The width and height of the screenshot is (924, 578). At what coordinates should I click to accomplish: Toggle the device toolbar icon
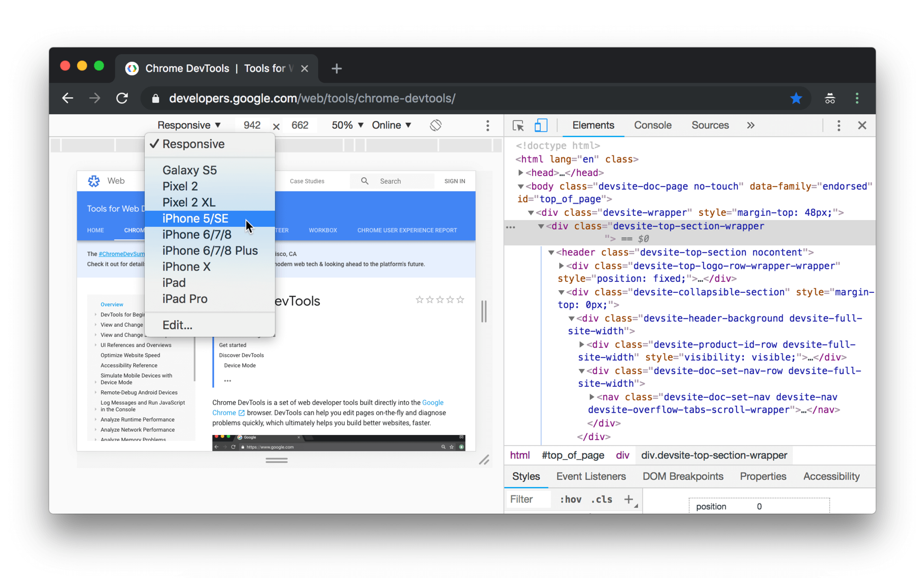(541, 125)
